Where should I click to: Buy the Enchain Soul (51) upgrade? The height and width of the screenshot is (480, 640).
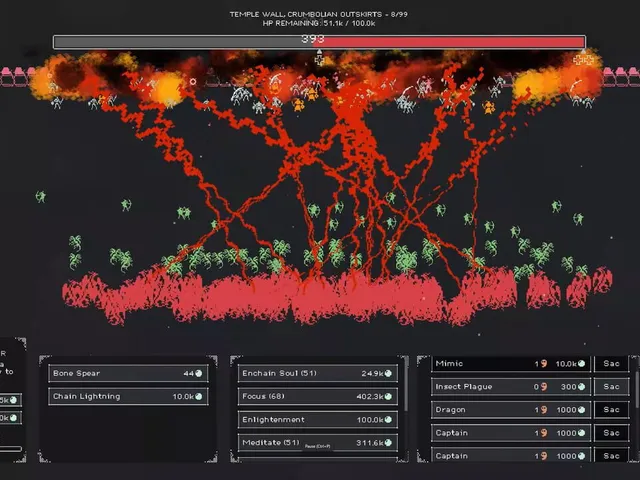318,373
